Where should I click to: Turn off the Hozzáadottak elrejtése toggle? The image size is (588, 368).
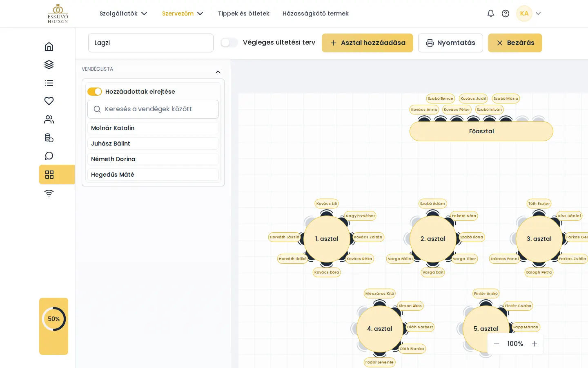point(95,92)
